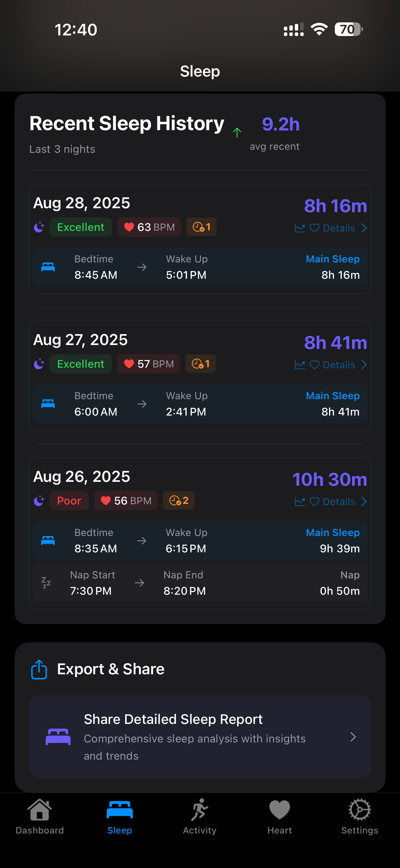Open the Settings gear tab
The image size is (400, 868).
point(359,816)
